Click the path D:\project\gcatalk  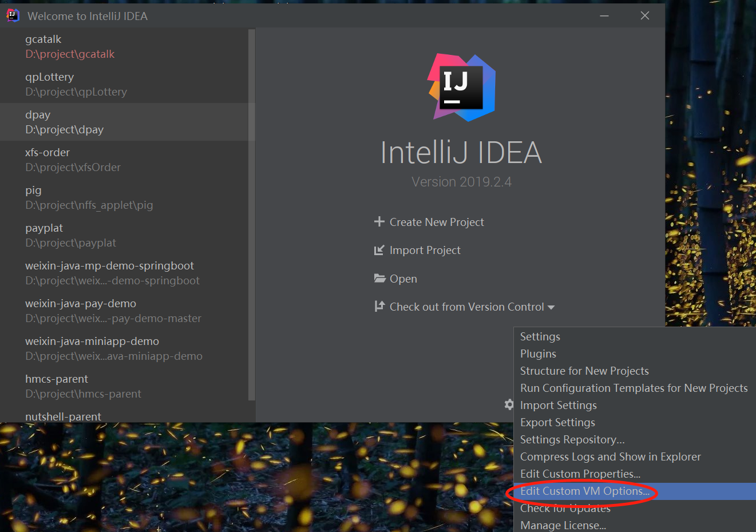coord(70,54)
